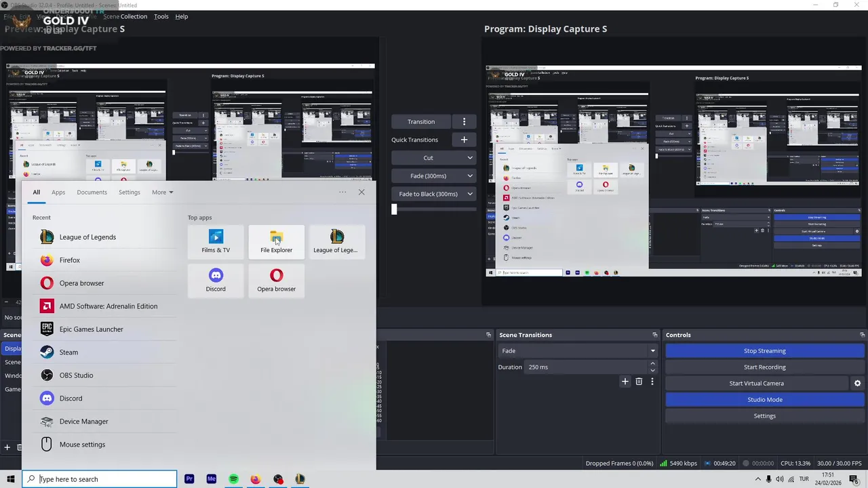Open Fade (300ms) quick transition dropdown
The image size is (868, 488).
tap(433, 176)
